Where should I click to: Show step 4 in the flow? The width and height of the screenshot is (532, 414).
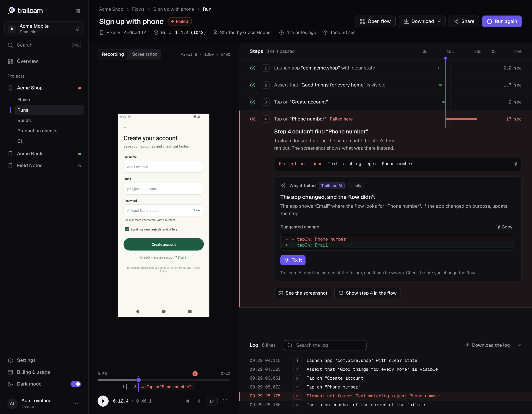(x=367, y=293)
